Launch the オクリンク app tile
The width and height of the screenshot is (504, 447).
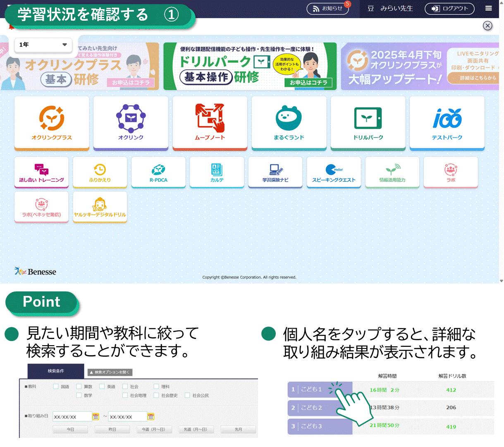click(x=131, y=123)
